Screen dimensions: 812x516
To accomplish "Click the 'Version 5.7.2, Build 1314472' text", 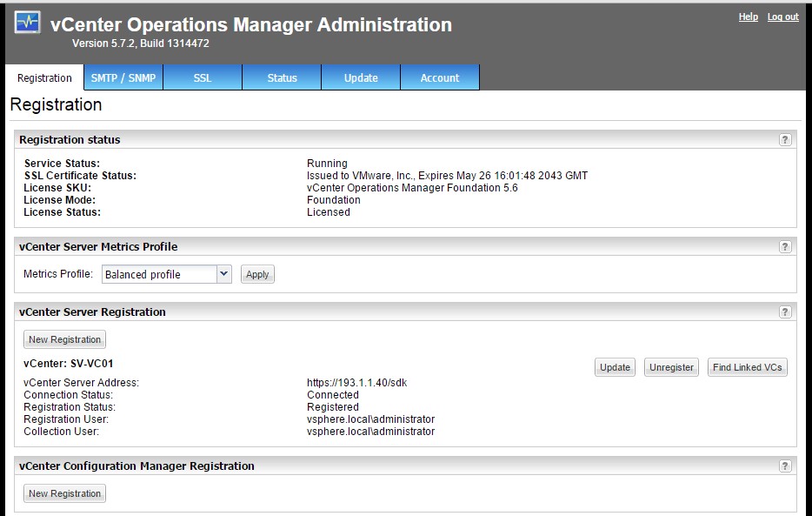I will coord(140,43).
